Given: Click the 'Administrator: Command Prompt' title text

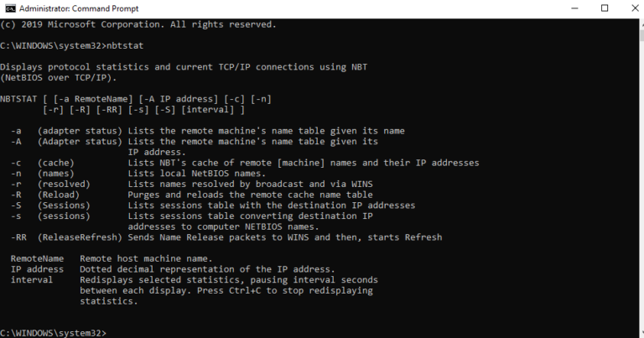Looking at the screenshot, I should [x=72, y=8].
